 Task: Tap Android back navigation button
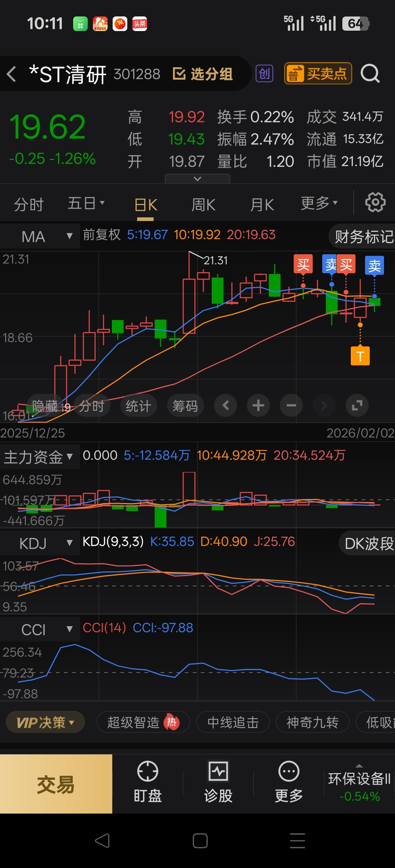[x=102, y=841]
